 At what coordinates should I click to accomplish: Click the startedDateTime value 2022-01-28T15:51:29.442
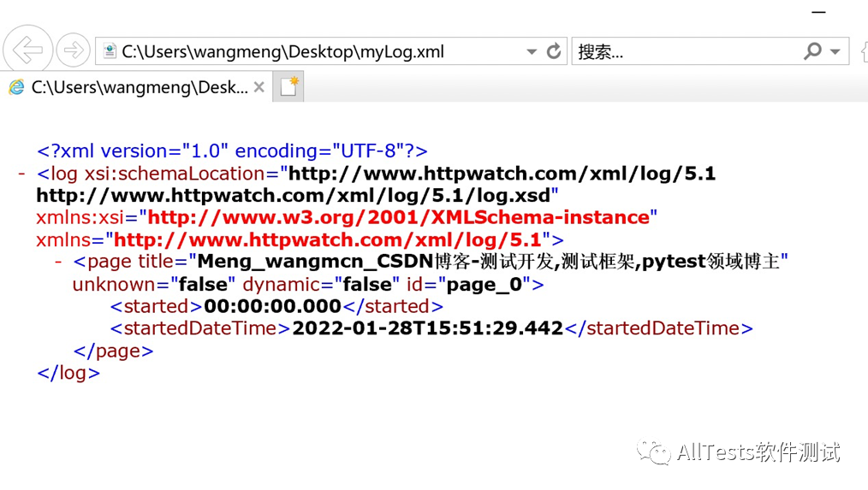427,328
